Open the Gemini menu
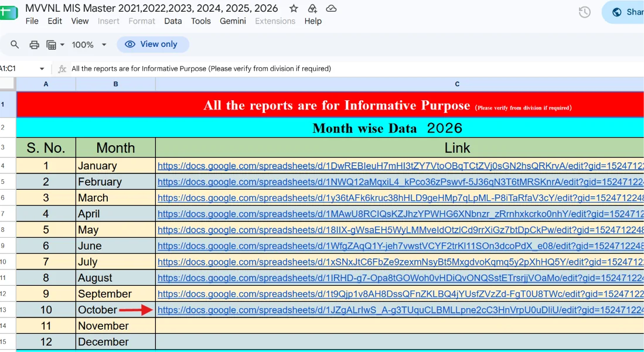 pos(233,21)
